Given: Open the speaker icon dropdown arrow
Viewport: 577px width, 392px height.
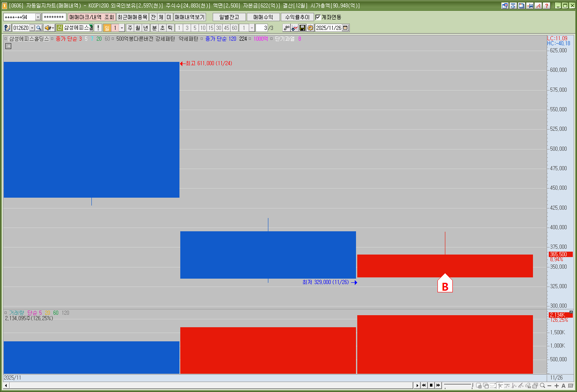Looking at the screenshot, I should pyautogui.click(x=53, y=28).
